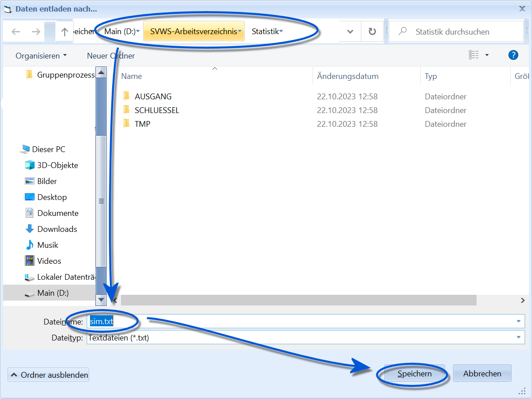The width and height of the screenshot is (532, 399).
Task: Open the Organisieren menu
Action: point(41,55)
